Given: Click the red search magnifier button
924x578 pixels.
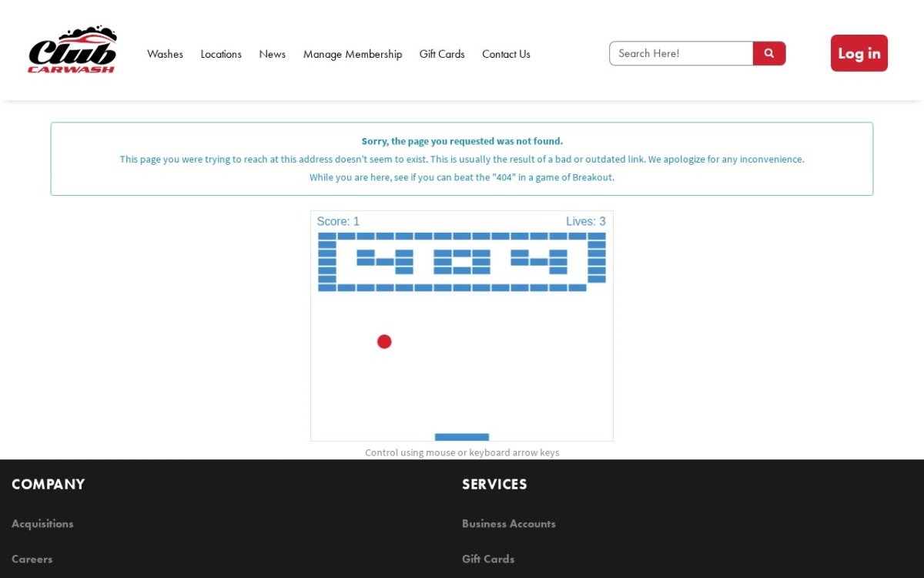Looking at the screenshot, I should (x=769, y=53).
